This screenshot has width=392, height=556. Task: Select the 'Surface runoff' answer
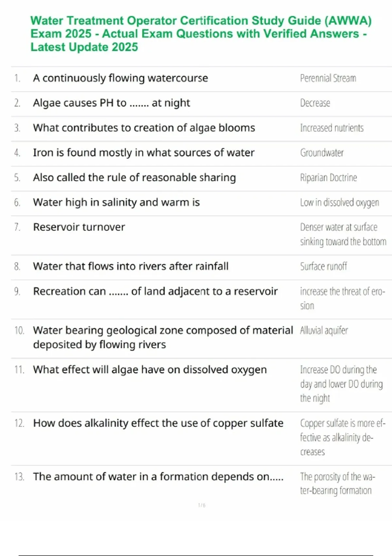[323, 267]
